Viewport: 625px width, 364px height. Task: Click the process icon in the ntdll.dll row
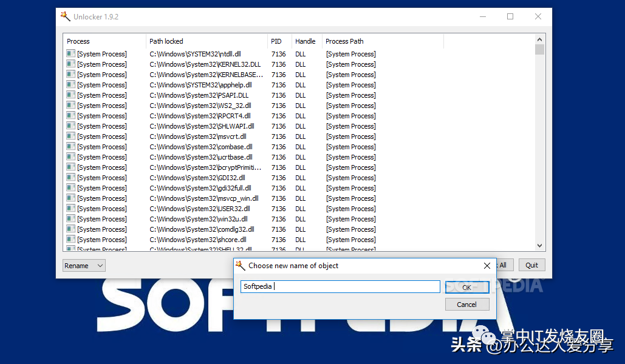pos(71,53)
